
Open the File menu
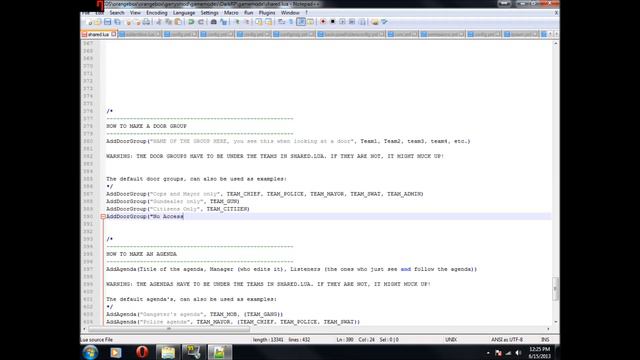[86, 13]
